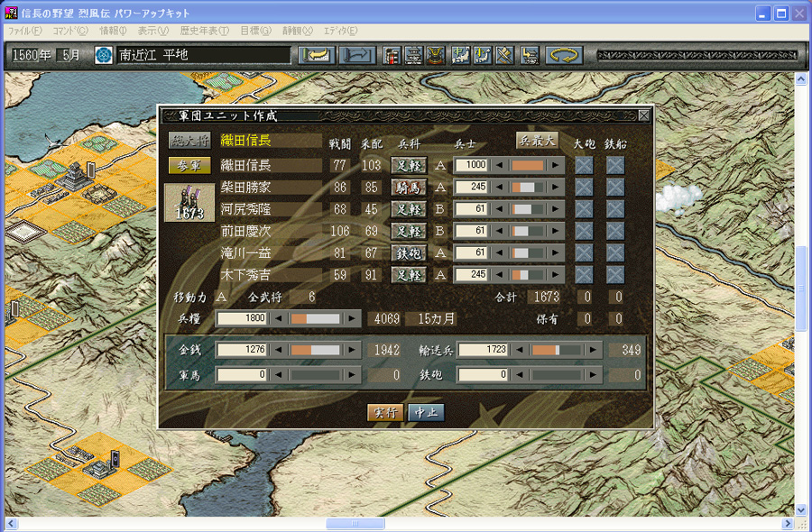The height and width of the screenshot is (532, 812).
Task: Click the rotate map circular arrow icon
Action: pyautogui.click(x=564, y=55)
